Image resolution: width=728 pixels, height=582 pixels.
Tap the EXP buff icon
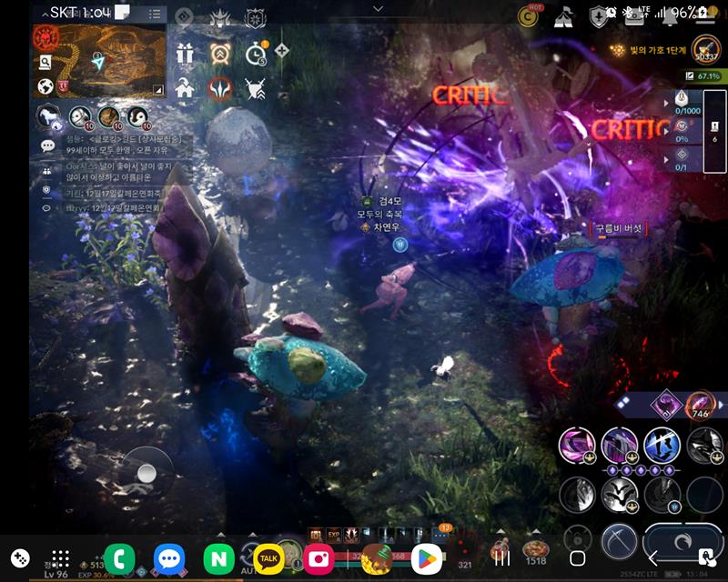pyautogui.click(x=334, y=535)
